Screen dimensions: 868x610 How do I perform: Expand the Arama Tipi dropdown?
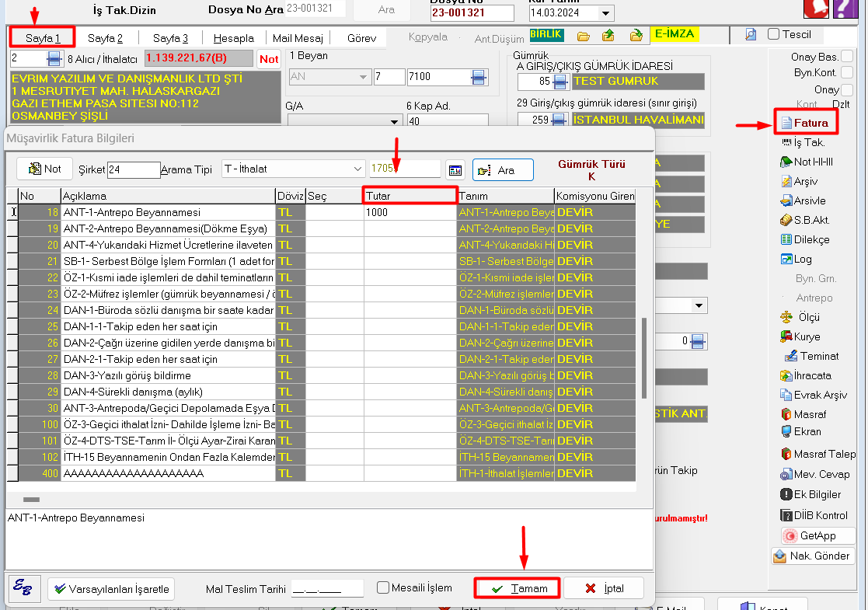pos(357,169)
